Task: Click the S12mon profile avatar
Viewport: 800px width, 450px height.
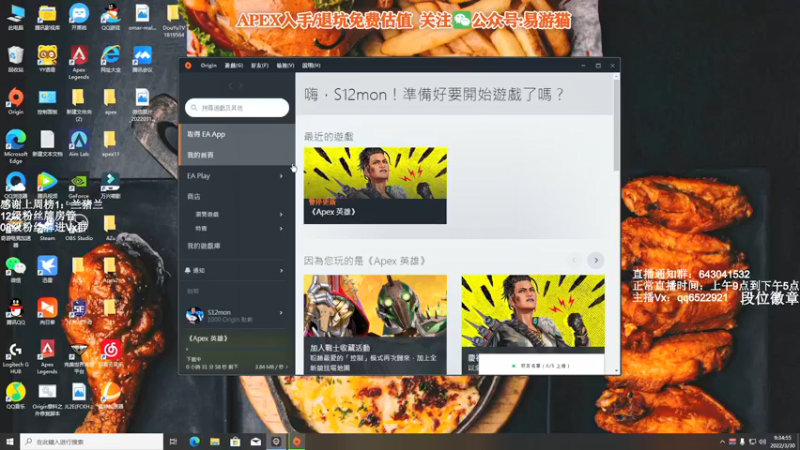Action: (x=194, y=315)
